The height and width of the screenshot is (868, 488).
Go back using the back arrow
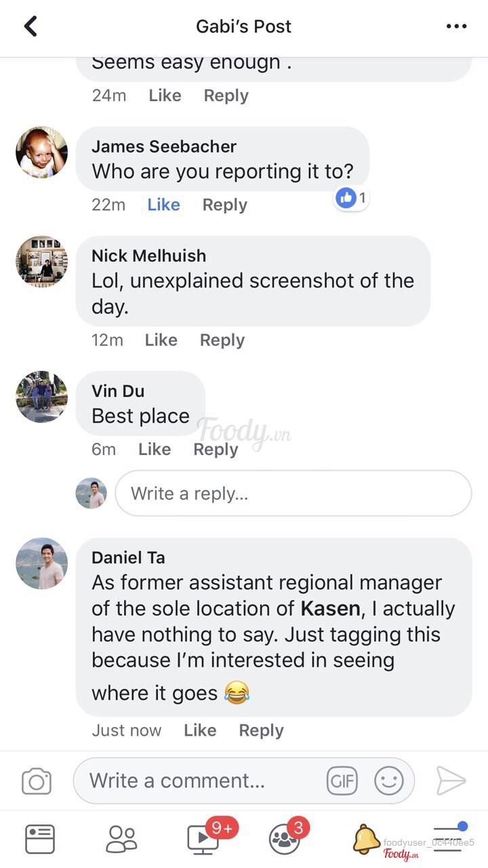30,26
